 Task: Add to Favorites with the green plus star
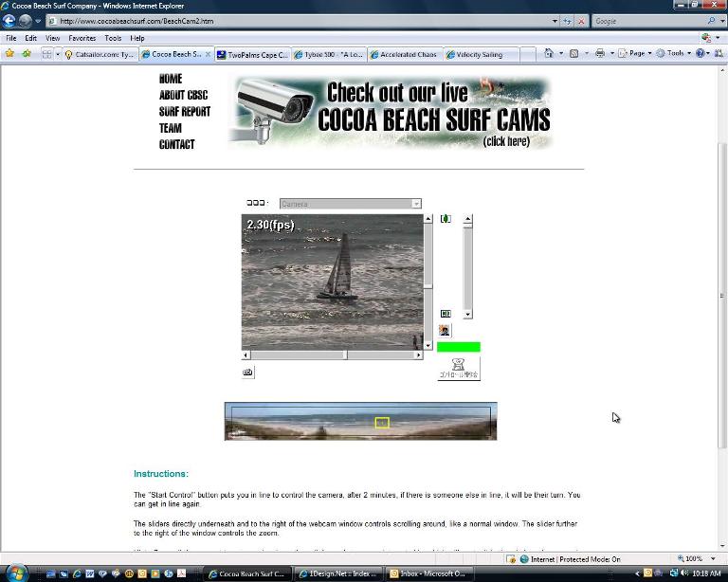click(27, 54)
